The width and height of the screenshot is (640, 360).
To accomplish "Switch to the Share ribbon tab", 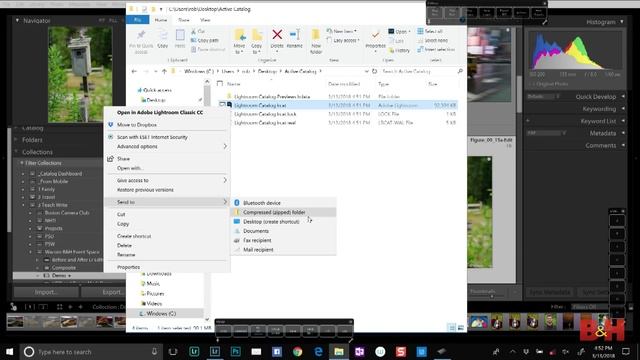I will 184,20.
